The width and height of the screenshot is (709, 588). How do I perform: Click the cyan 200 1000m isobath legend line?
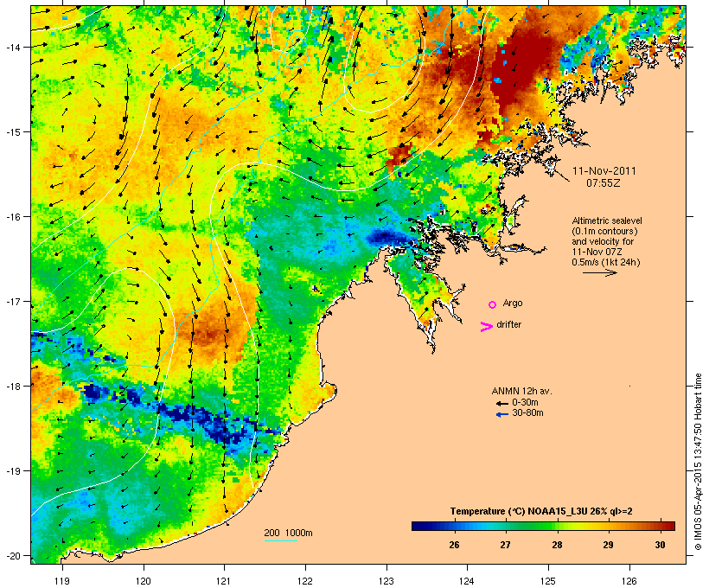point(281,540)
